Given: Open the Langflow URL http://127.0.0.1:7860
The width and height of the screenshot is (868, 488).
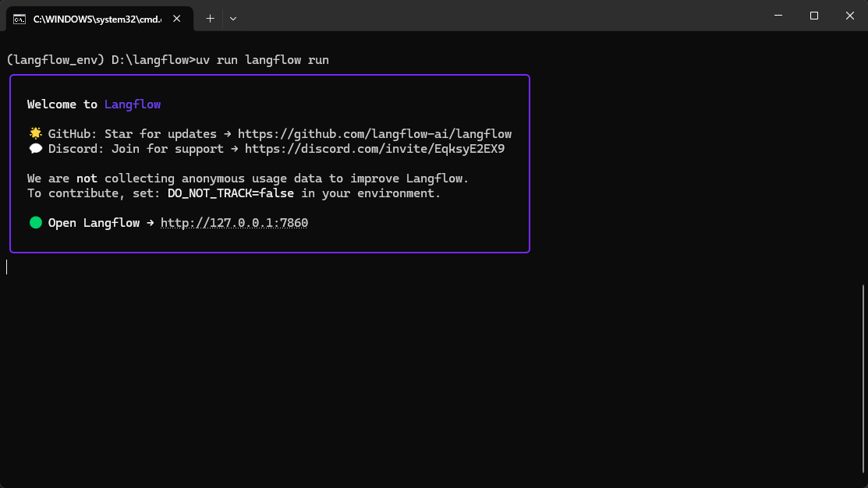Looking at the screenshot, I should coord(234,222).
